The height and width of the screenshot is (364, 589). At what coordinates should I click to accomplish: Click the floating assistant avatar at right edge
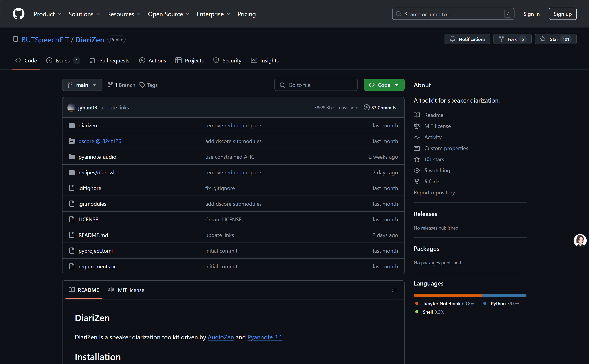coord(580,240)
